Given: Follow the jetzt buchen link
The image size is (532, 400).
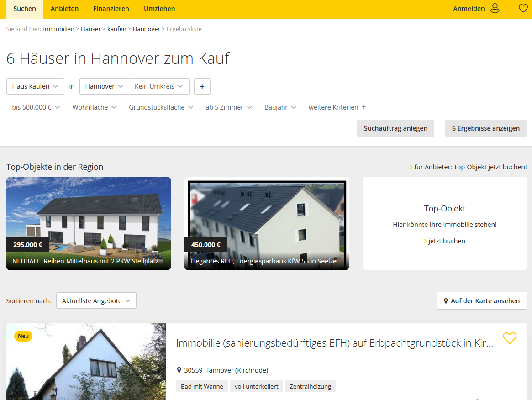Looking at the screenshot, I should click(446, 241).
